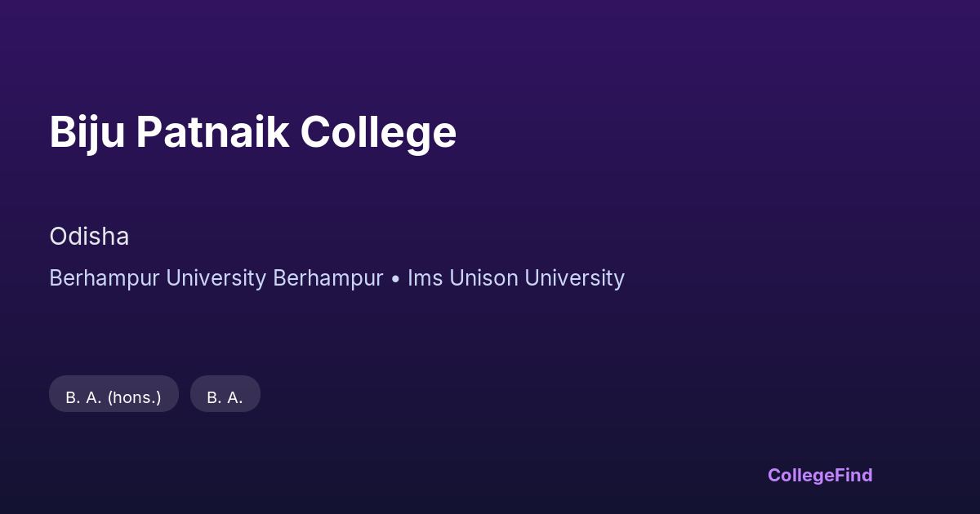980x514 pixels.
Task: Open Berhampur University Berhampur affiliation
Action: point(216,278)
